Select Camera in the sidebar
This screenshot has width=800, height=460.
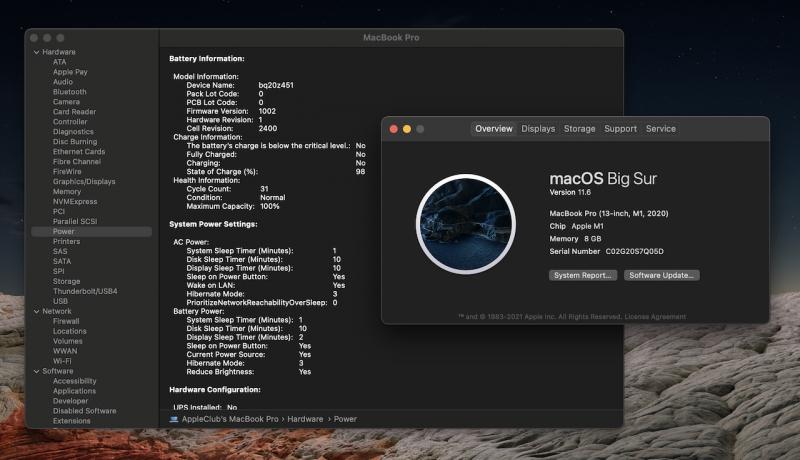click(66, 101)
